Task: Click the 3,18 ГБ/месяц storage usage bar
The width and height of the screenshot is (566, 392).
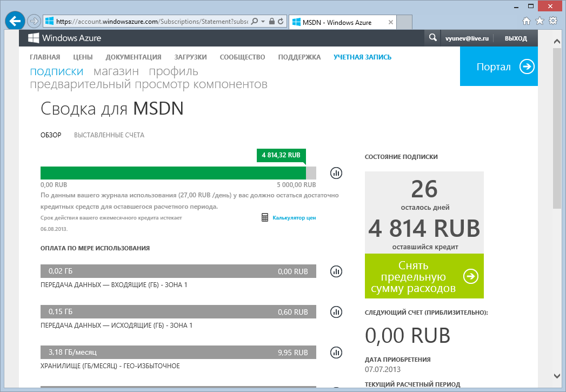Action: click(x=178, y=353)
